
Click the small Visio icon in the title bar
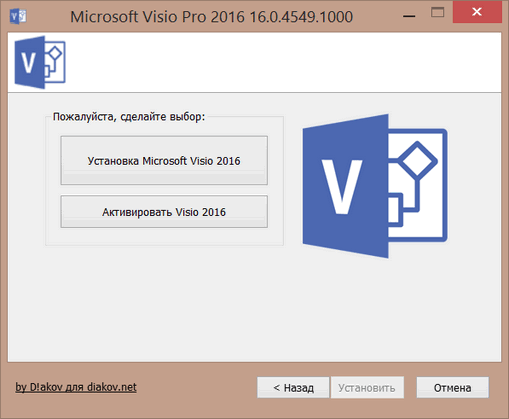18,16
